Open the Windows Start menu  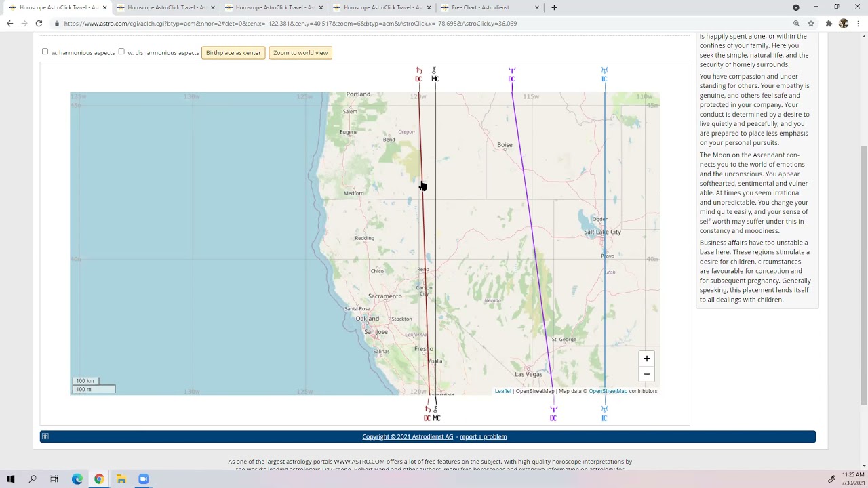(x=11, y=479)
